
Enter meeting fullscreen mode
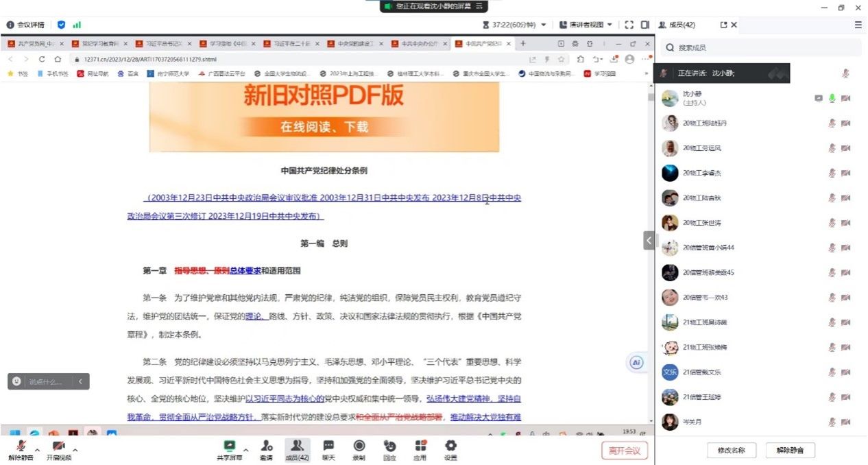[x=629, y=24]
